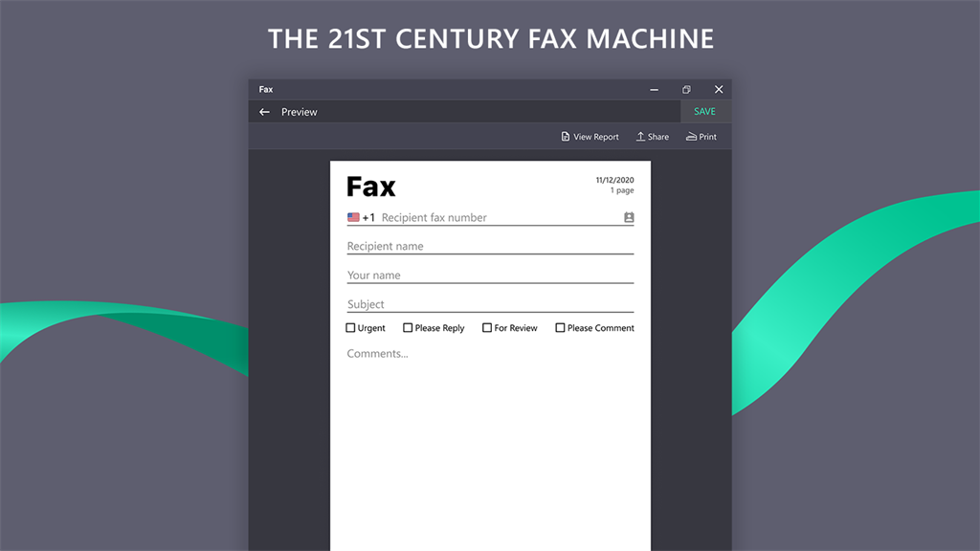Close the Fax window
Viewport: 980px width, 551px height.
pyautogui.click(x=719, y=89)
